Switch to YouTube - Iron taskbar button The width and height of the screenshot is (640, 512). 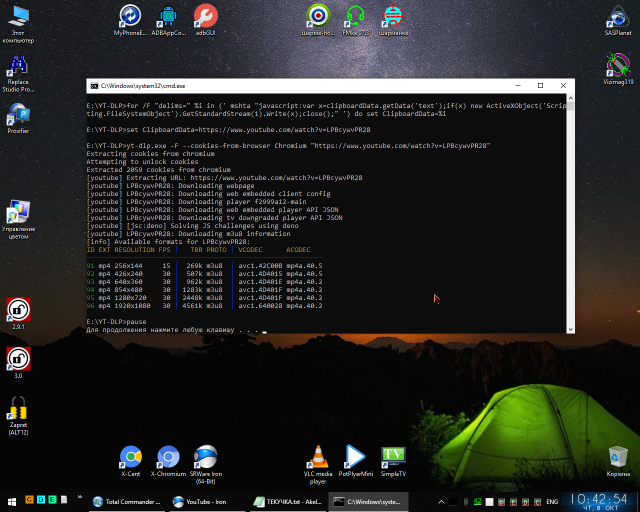(207, 502)
